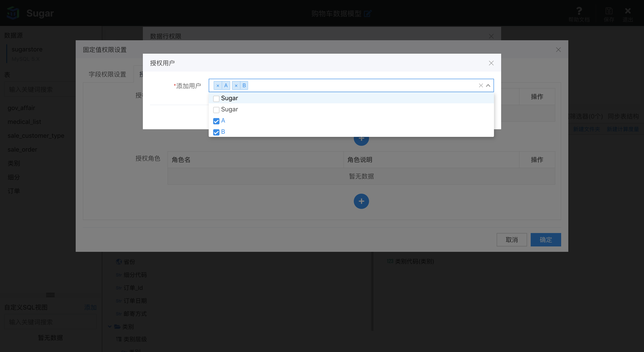This screenshot has width=644, height=352.
Task: Click help document question mark icon
Action: click(x=579, y=11)
